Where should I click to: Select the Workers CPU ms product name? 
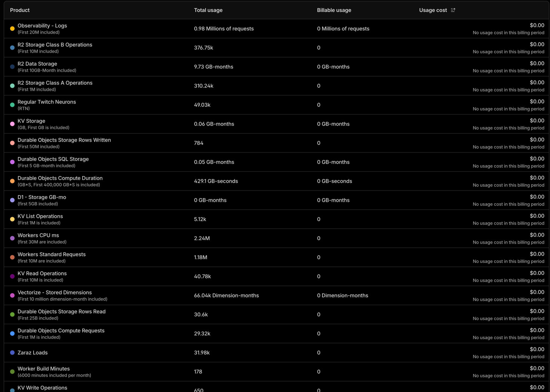coord(38,235)
